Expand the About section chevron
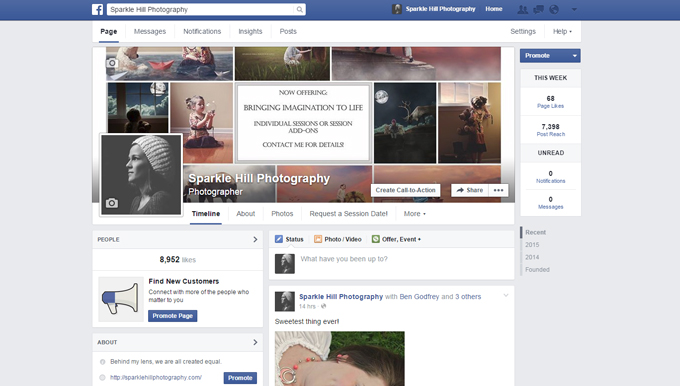Viewport: 680px width, 386px height. pos(255,342)
